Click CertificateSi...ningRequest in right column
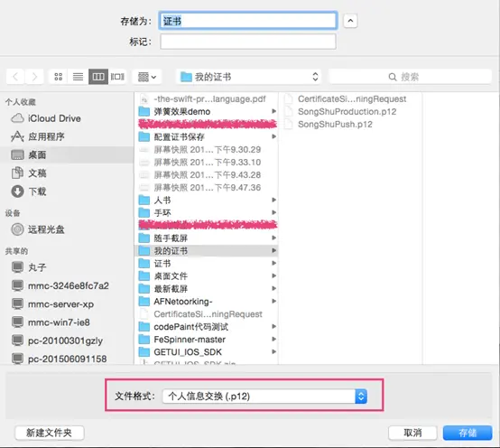This screenshot has height=448, width=500. click(351, 99)
